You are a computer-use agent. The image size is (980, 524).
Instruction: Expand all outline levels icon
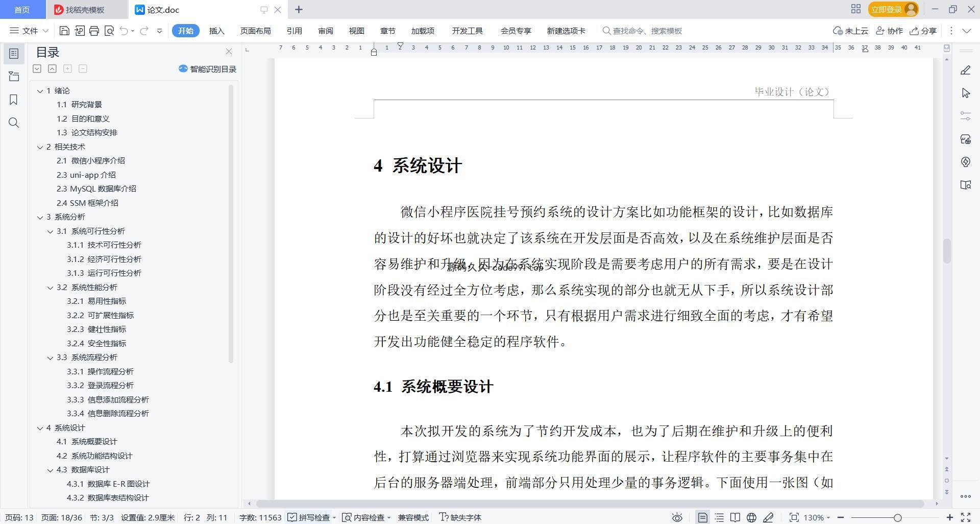pyautogui.click(x=37, y=68)
